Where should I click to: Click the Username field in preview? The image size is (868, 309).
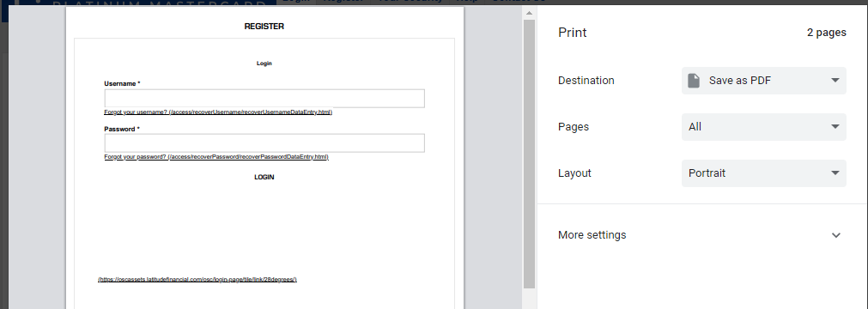(264, 99)
